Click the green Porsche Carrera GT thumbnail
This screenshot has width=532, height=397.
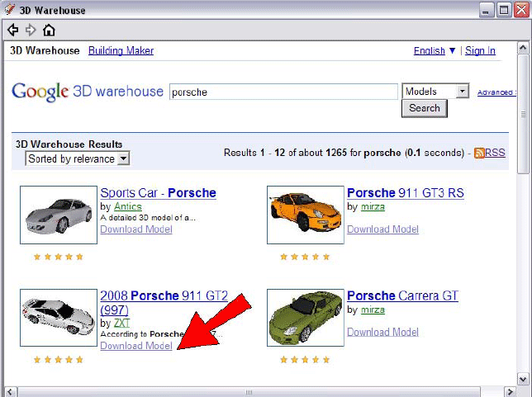coord(306,318)
